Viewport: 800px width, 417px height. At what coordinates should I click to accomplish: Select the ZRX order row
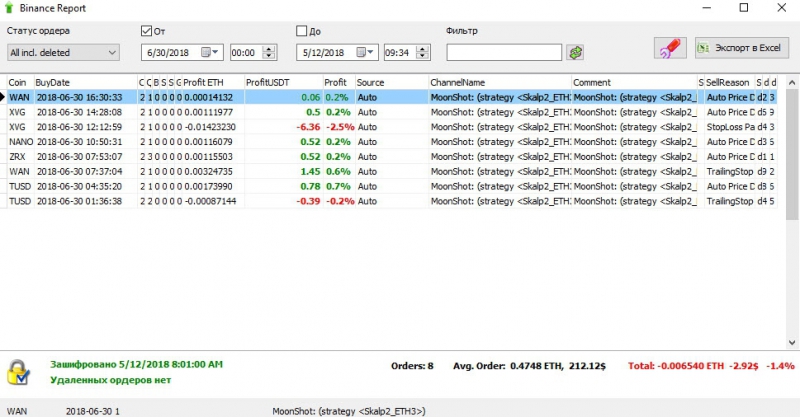392,157
